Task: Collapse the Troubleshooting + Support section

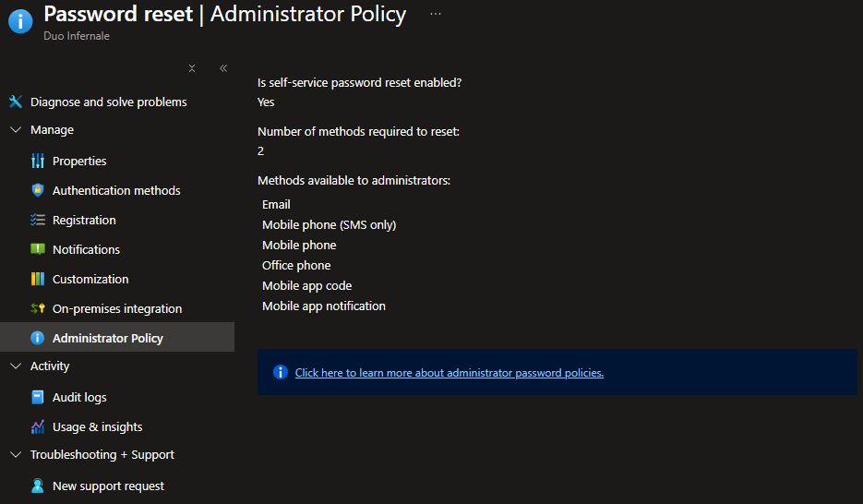Action: pyautogui.click(x=16, y=455)
